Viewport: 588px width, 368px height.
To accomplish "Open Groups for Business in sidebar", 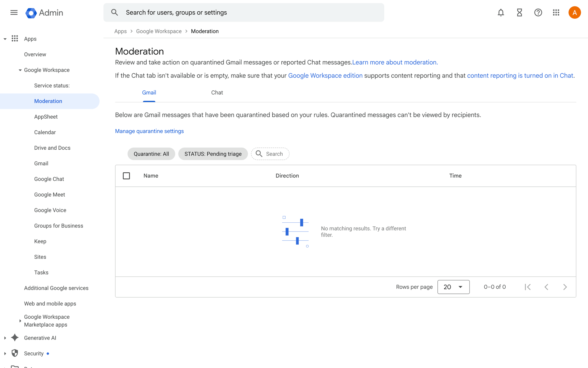I will [58, 226].
